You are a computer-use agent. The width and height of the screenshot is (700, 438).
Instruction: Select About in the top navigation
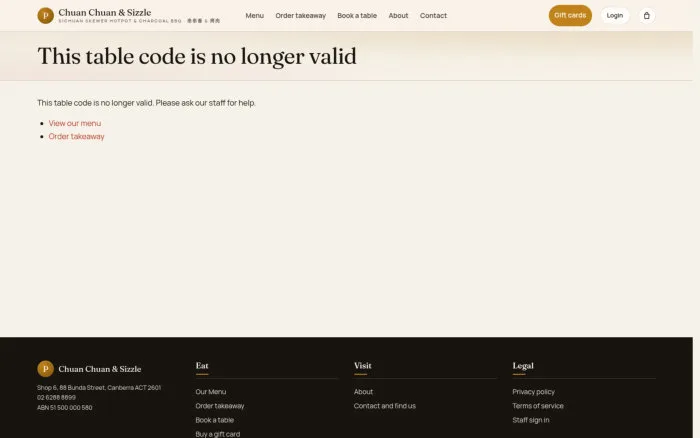coord(398,16)
